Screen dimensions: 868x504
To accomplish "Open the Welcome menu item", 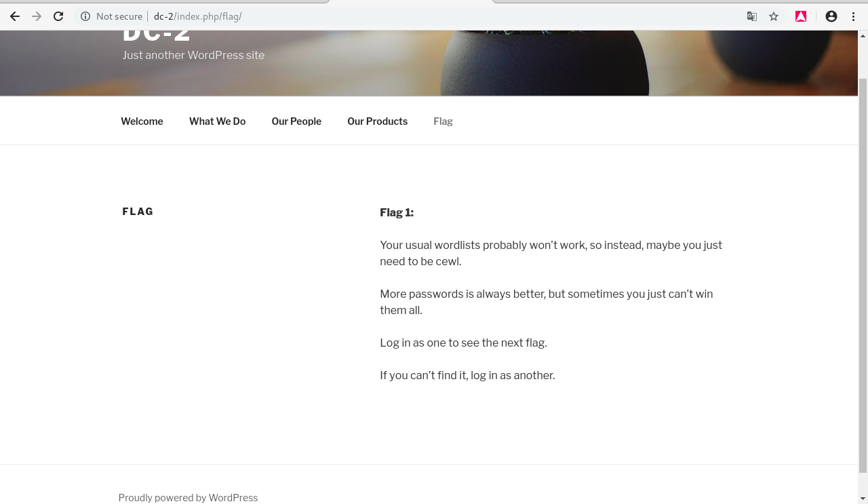I will (x=142, y=121).
